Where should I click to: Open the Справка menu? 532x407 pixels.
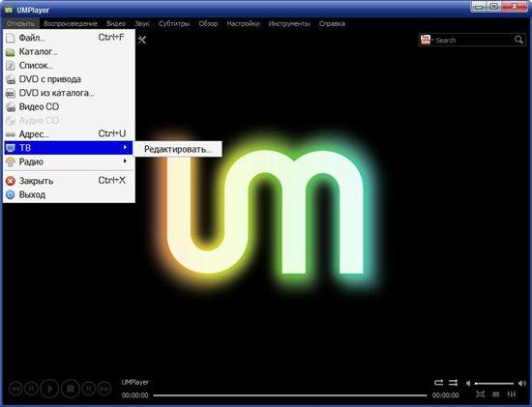tap(332, 24)
